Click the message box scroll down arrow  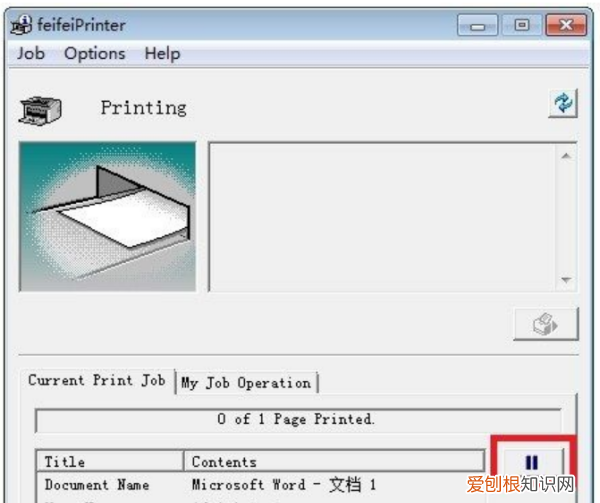pyautogui.click(x=566, y=280)
